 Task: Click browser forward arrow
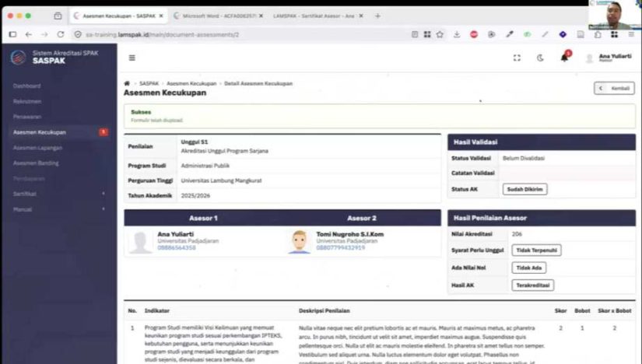pos(44,34)
